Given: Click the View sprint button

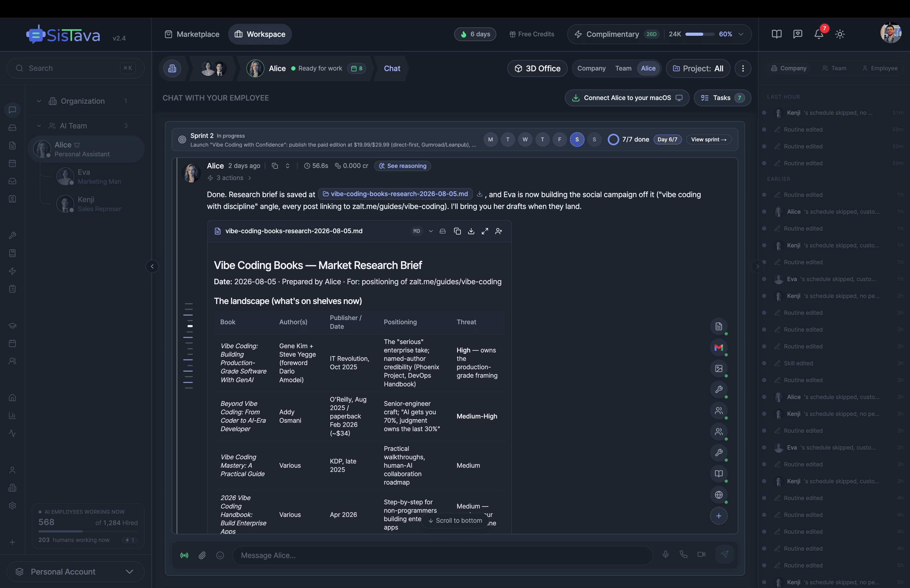Looking at the screenshot, I should tap(709, 139).
